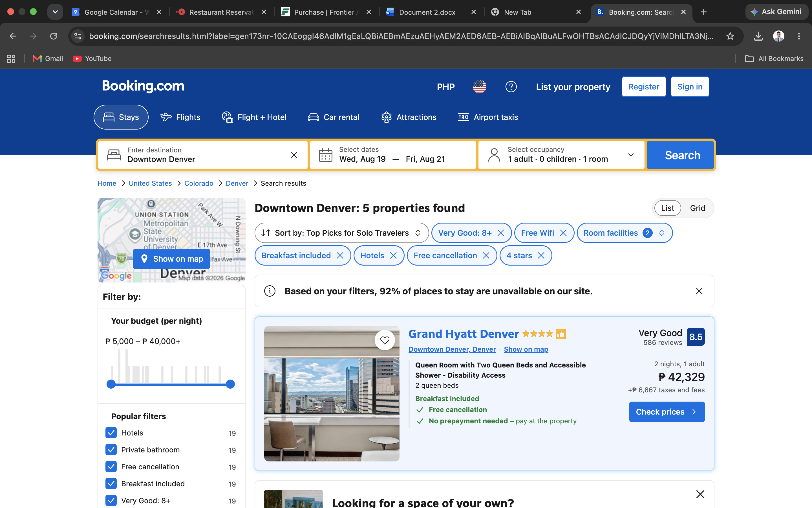This screenshot has height=508, width=812.
Task: Uncheck the Hotels popular filter
Action: [x=111, y=433]
